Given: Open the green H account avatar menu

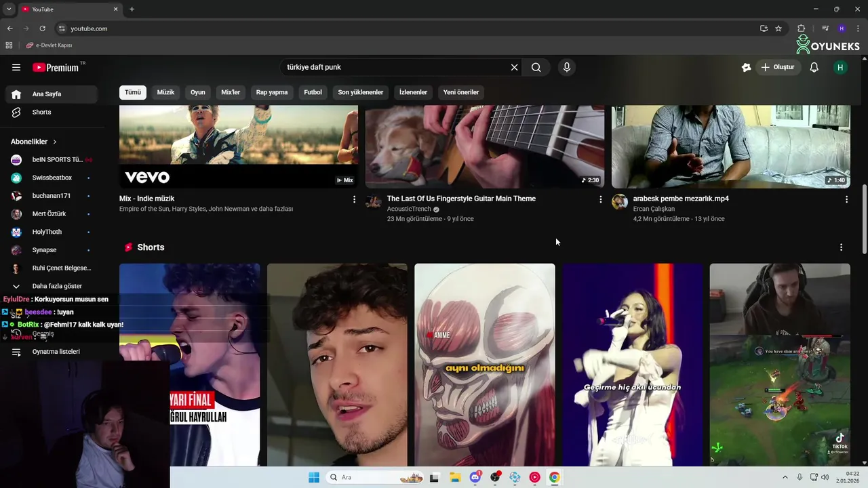Looking at the screenshot, I should click(841, 67).
